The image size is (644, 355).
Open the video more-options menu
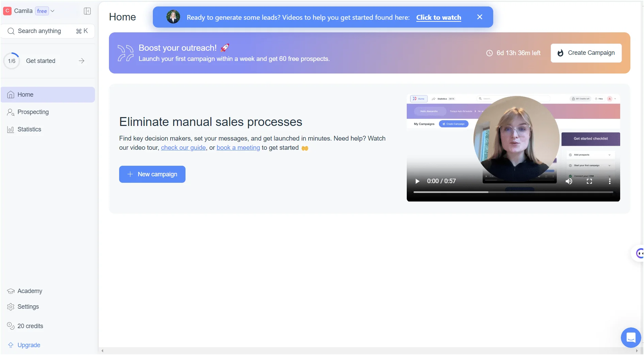(610, 181)
